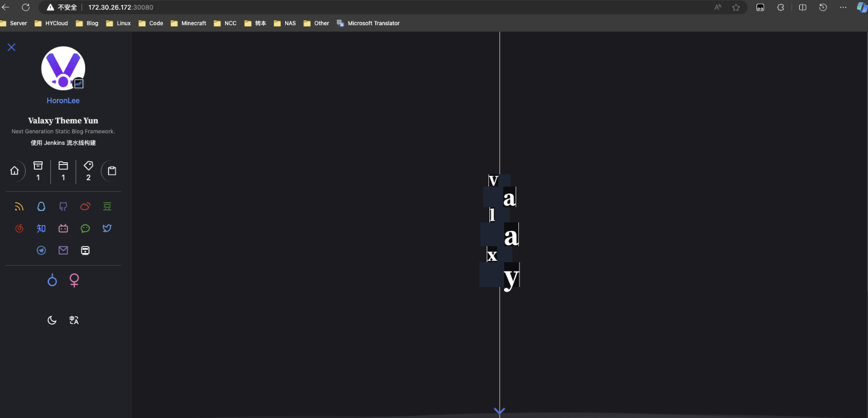This screenshot has height=418, width=868.
Task: Close the sidebar with the X
Action: [11, 48]
